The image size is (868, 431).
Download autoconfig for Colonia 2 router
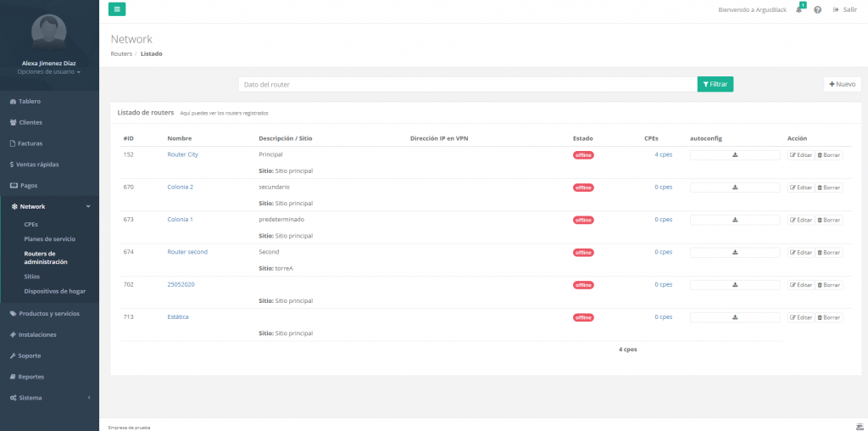point(735,188)
